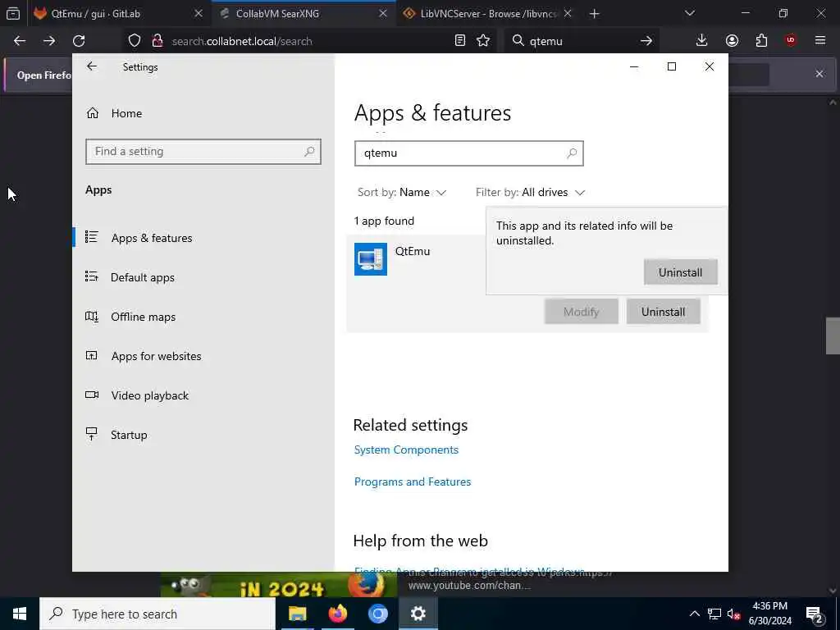840x630 pixels.
Task: Open System Components link
Action: pos(406,450)
